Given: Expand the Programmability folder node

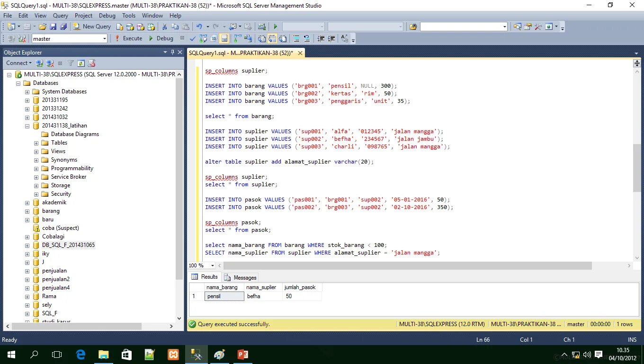Looking at the screenshot, I should (x=36, y=168).
